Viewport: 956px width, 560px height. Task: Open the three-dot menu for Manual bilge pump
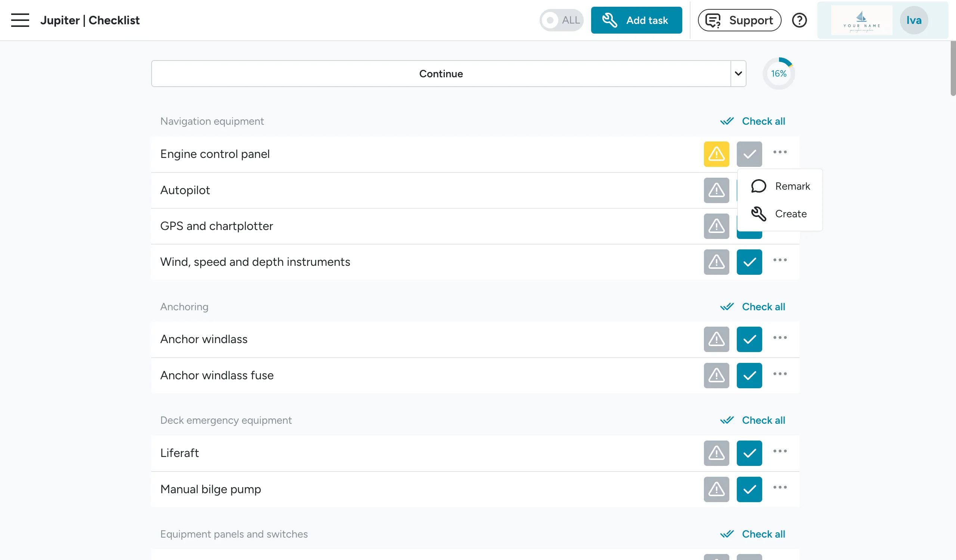[780, 488]
